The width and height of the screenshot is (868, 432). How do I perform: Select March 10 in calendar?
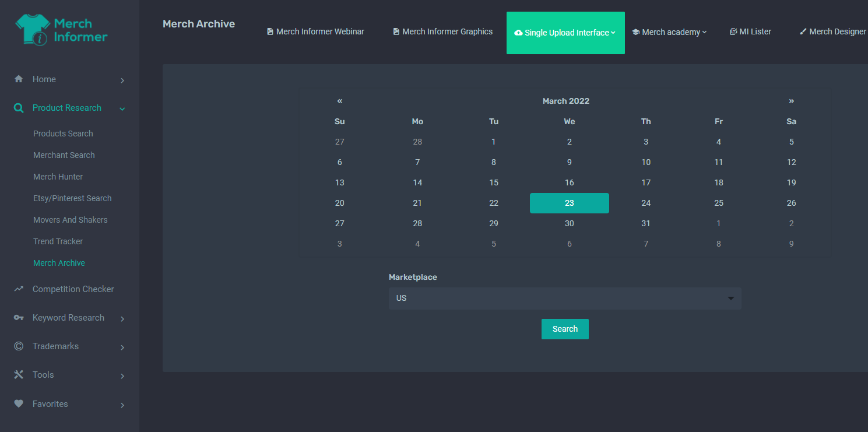click(x=646, y=162)
